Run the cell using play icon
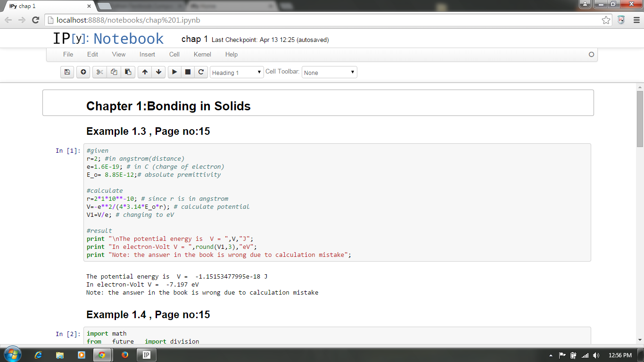 (174, 72)
